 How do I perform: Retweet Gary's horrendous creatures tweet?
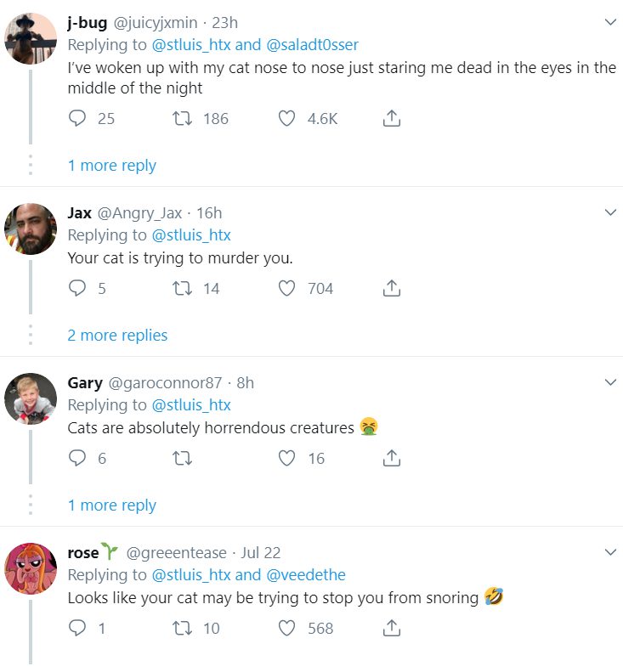[181, 459]
